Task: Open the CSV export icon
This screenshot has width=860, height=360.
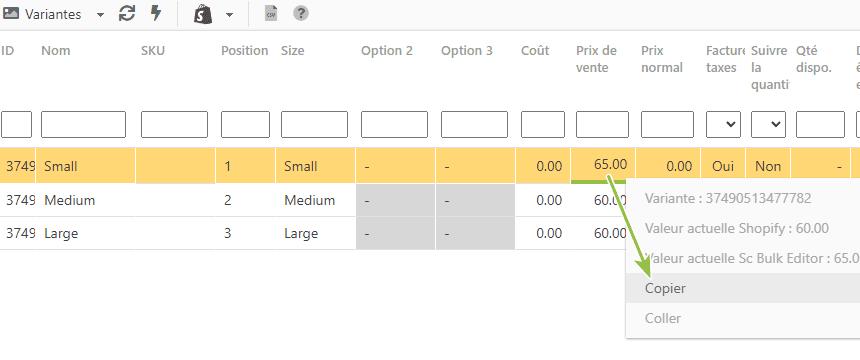Action: click(271, 14)
